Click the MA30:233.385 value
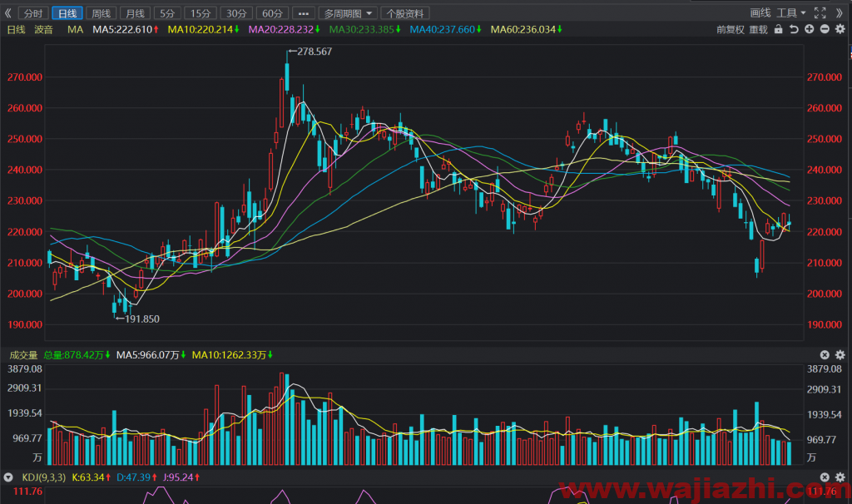The height and width of the screenshot is (504, 852). pyautogui.click(x=365, y=29)
